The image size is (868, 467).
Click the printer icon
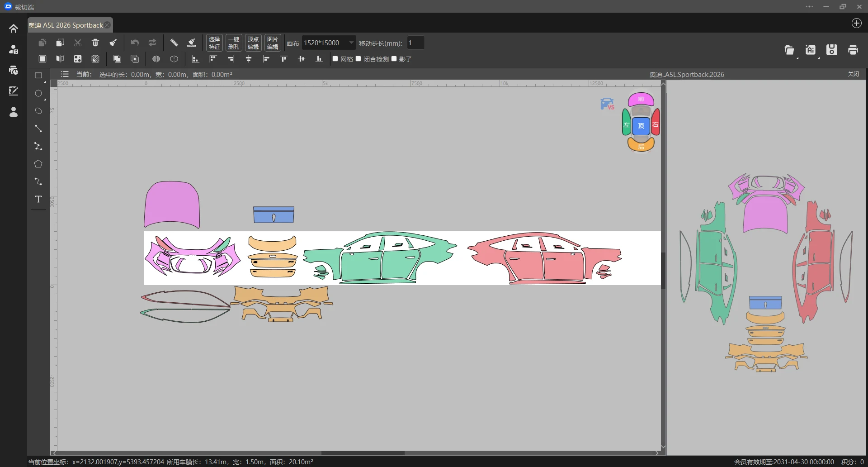point(853,50)
